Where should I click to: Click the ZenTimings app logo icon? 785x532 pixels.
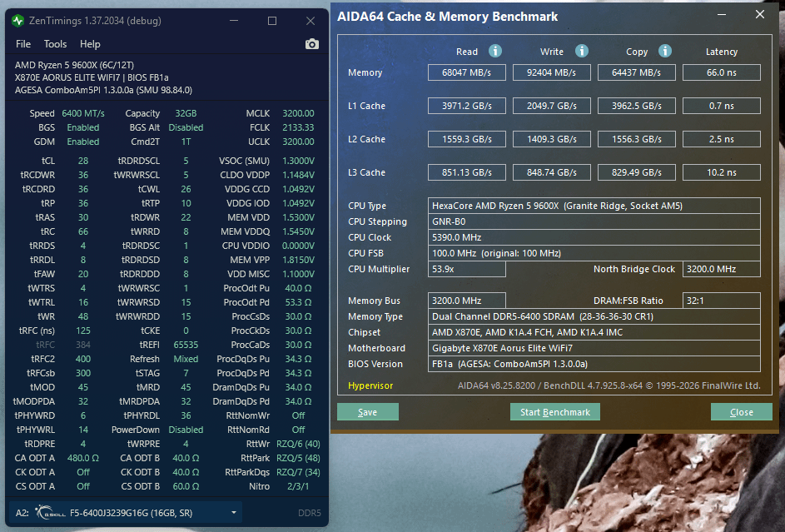18,21
